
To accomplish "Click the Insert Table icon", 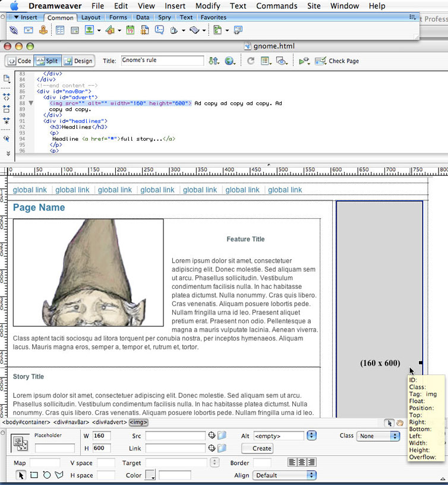I will [x=60, y=30].
